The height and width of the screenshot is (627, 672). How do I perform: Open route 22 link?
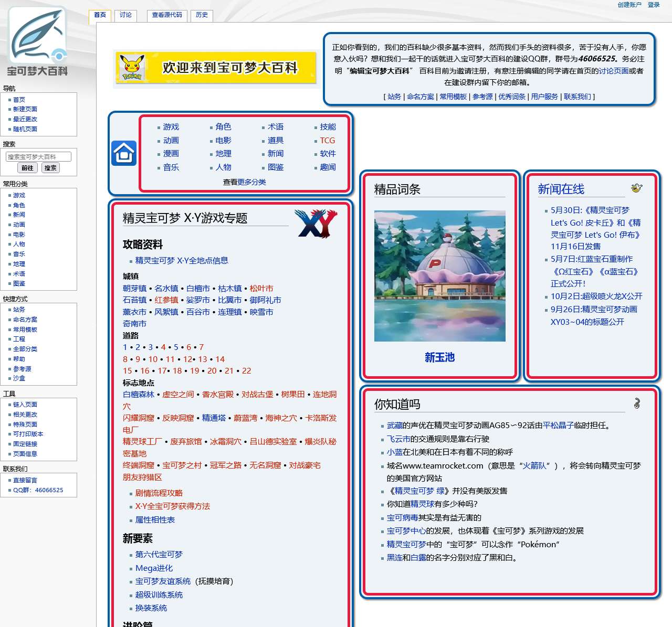(x=246, y=371)
